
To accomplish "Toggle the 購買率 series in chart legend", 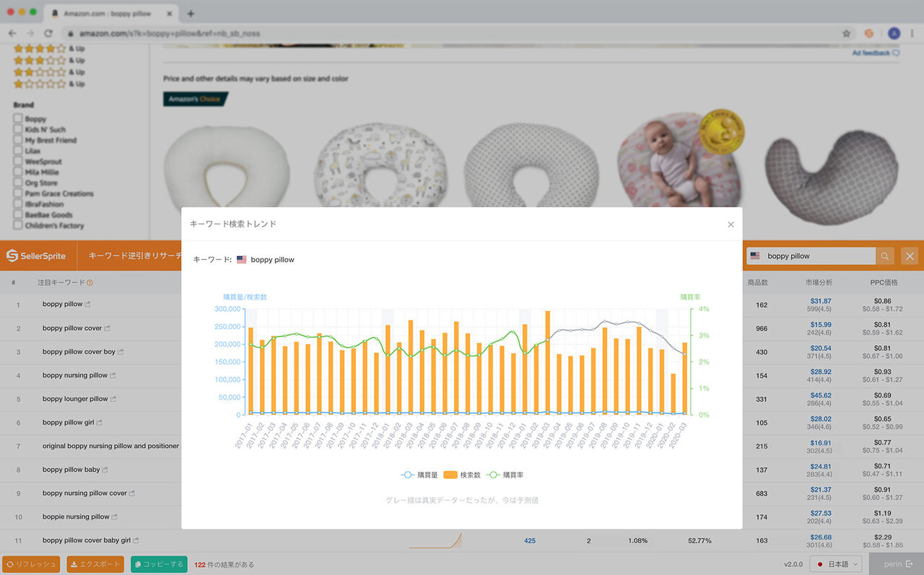I will pyautogui.click(x=504, y=475).
